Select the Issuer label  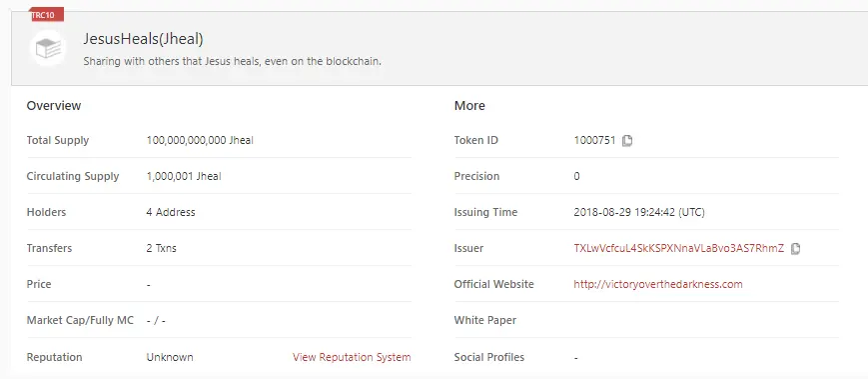(x=468, y=248)
